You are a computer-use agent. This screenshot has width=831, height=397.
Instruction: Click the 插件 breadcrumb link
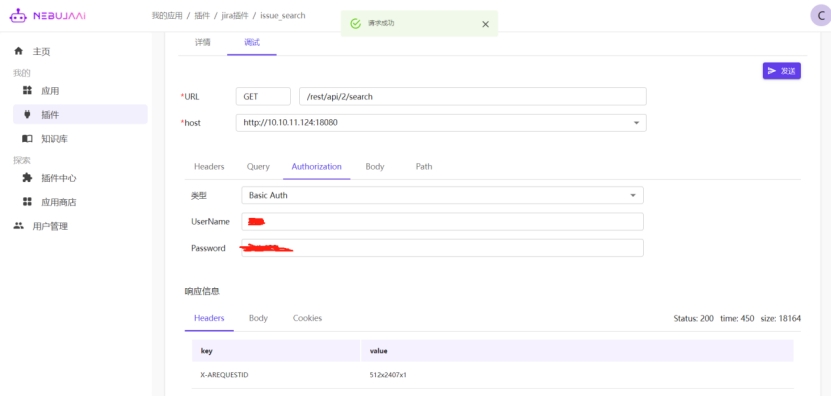click(202, 16)
